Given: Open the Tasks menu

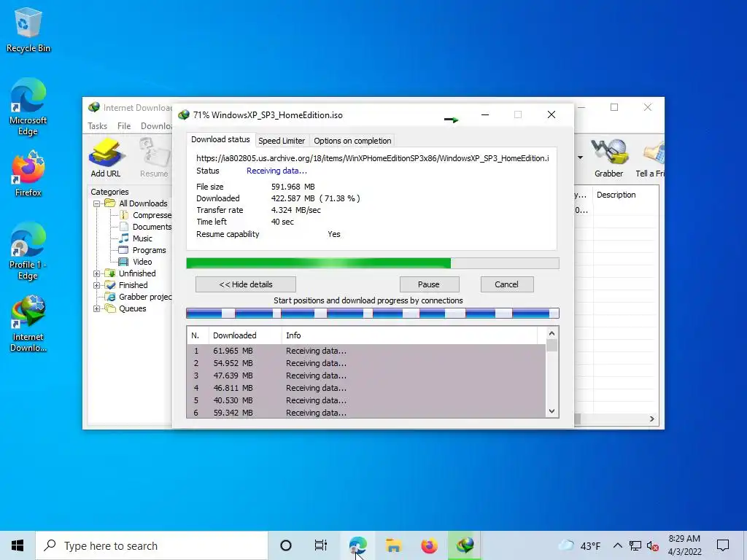Looking at the screenshot, I should tap(98, 125).
